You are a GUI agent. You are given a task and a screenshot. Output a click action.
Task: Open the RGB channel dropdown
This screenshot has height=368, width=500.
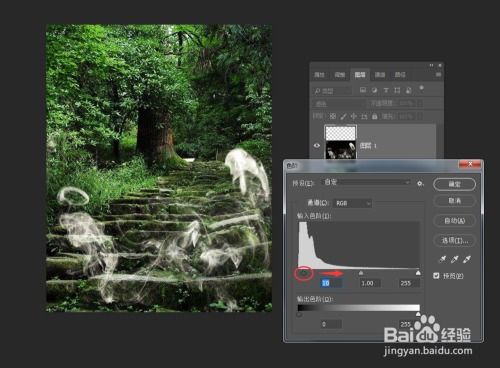click(352, 203)
